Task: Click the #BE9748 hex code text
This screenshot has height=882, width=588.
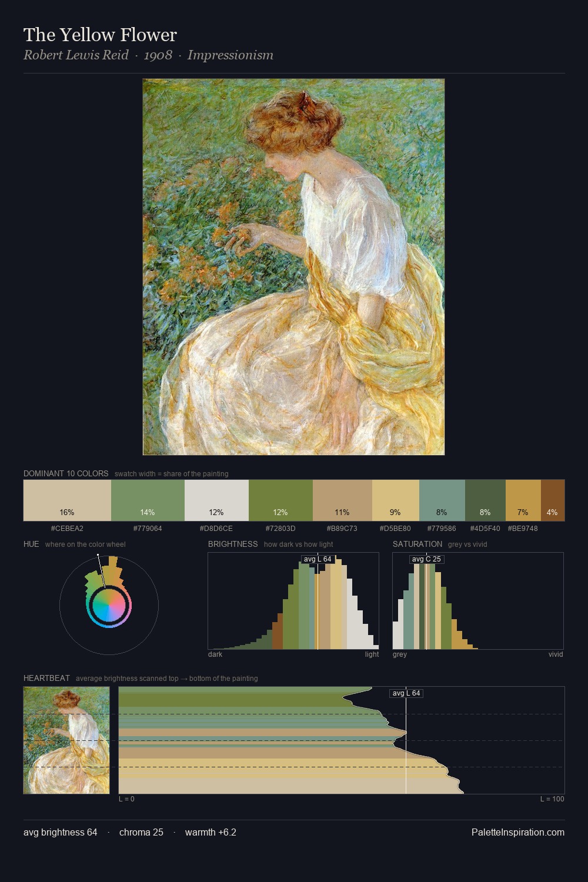Action: [x=523, y=529]
